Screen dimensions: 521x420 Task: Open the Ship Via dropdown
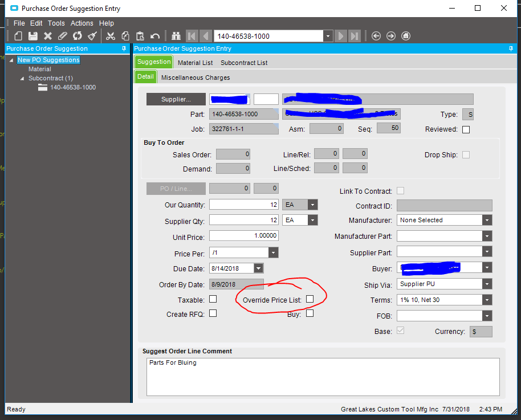pyautogui.click(x=486, y=284)
